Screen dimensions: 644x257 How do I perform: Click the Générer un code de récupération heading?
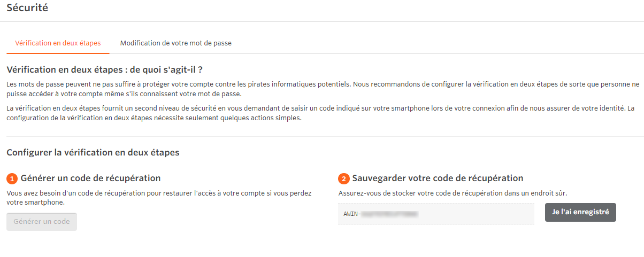(90, 178)
